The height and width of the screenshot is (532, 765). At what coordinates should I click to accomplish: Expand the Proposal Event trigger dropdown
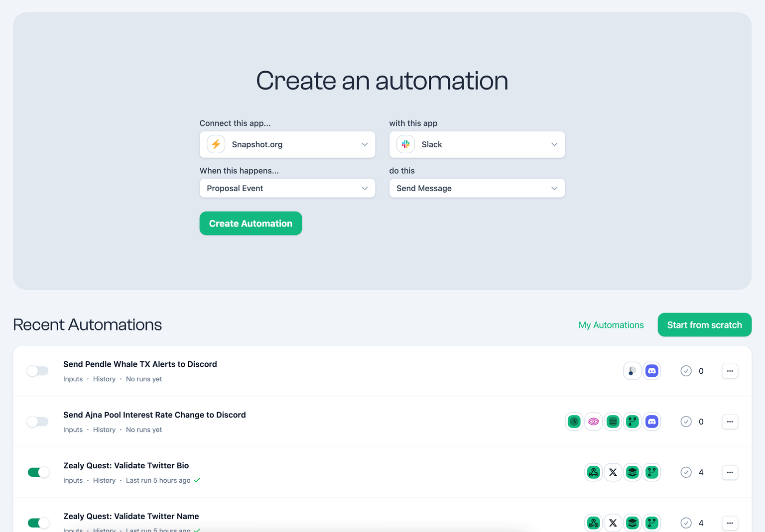(287, 188)
